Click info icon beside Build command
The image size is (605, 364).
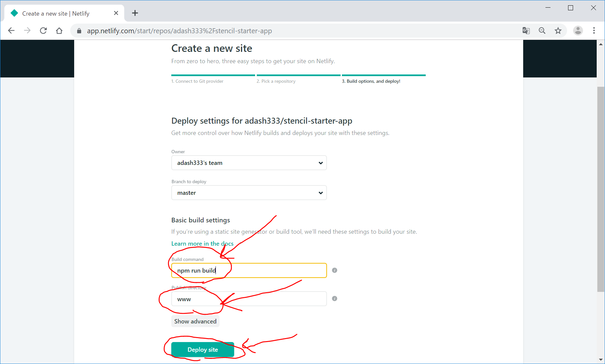pos(335,270)
